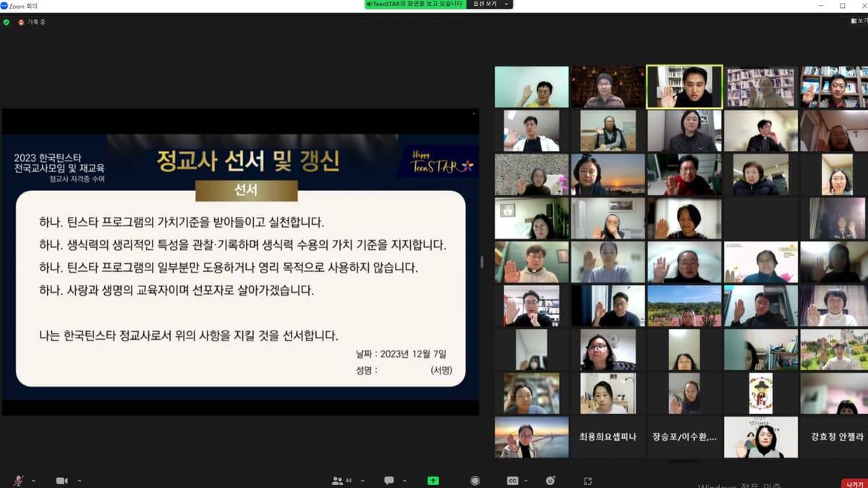Open the reactions smiley icon
The width and height of the screenshot is (868, 488).
click(x=551, y=481)
